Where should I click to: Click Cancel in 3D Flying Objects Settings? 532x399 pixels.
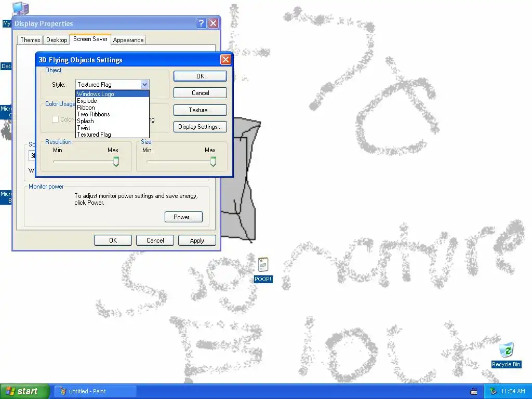point(200,93)
